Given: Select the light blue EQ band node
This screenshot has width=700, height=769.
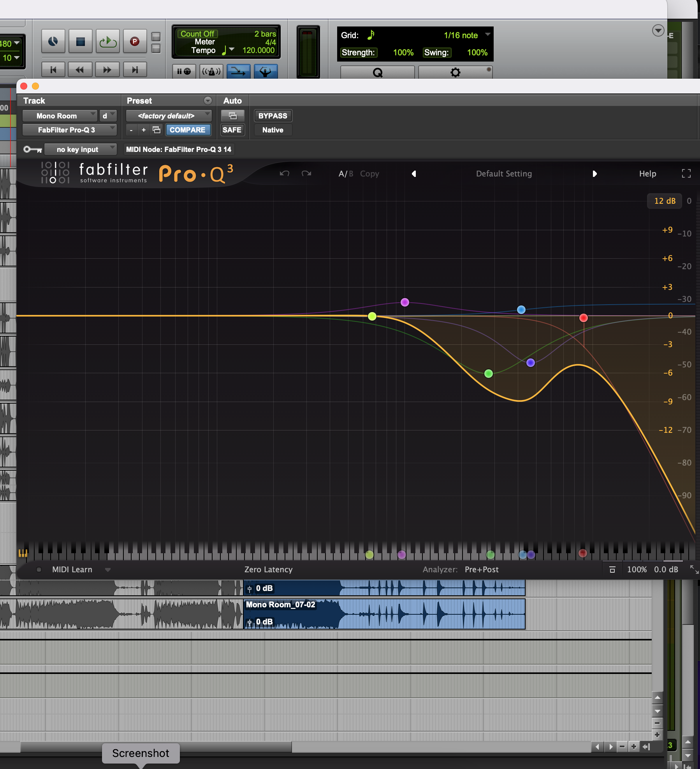Looking at the screenshot, I should (521, 310).
